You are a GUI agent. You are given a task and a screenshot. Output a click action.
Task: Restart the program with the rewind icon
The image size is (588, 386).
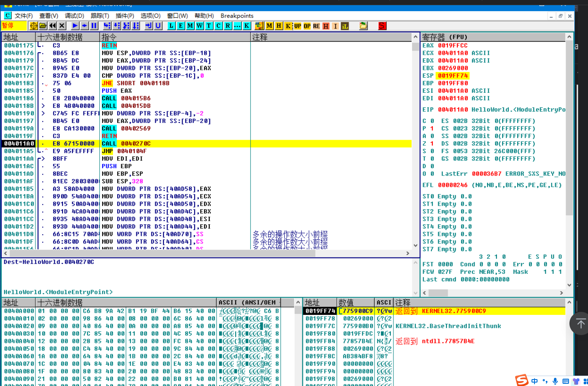pyautogui.click(x=53, y=26)
